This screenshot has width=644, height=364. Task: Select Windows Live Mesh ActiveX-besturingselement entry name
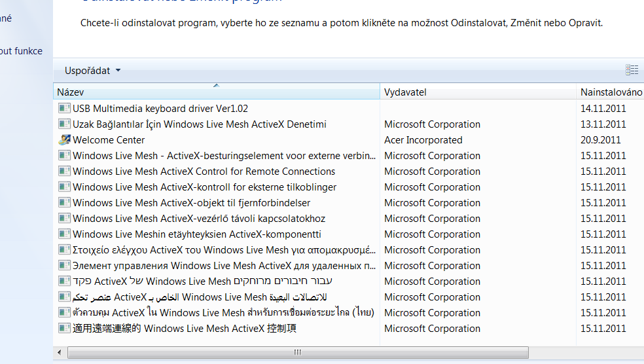tap(224, 156)
